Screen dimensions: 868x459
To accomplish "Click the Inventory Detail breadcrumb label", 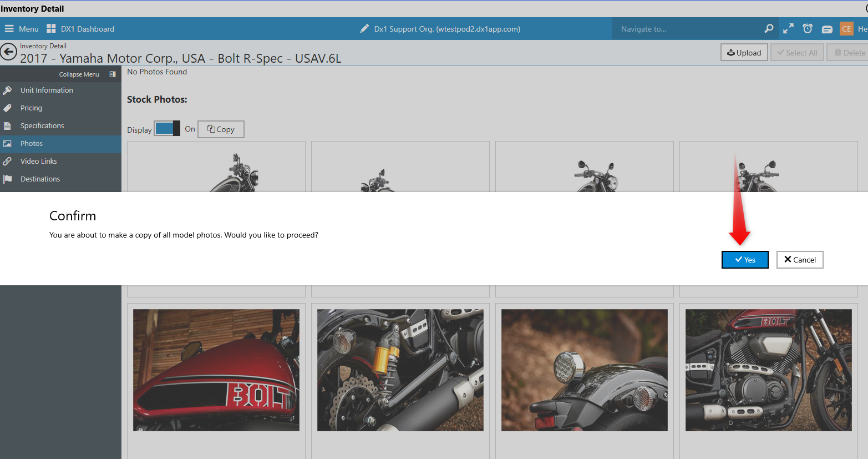I will (x=43, y=46).
